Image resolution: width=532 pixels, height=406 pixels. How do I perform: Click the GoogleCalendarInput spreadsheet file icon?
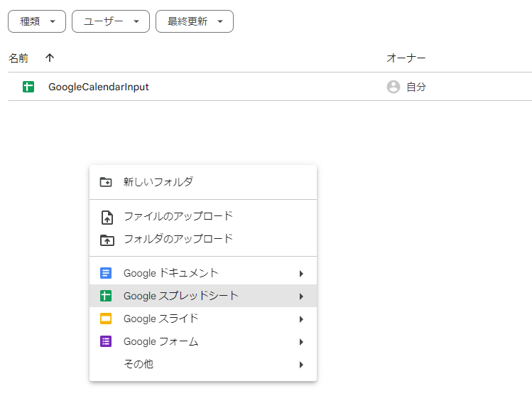coord(28,87)
